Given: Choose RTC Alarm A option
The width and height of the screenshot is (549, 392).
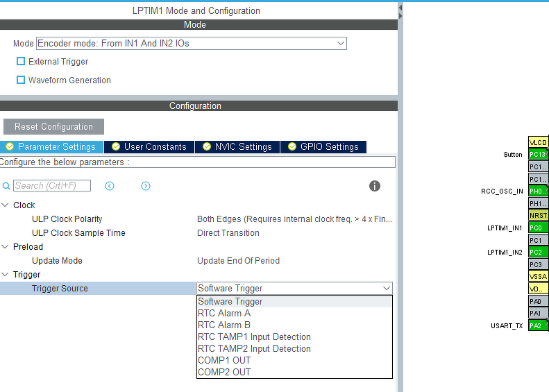Looking at the screenshot, I should pyautogui.click(x=294, y=313).
